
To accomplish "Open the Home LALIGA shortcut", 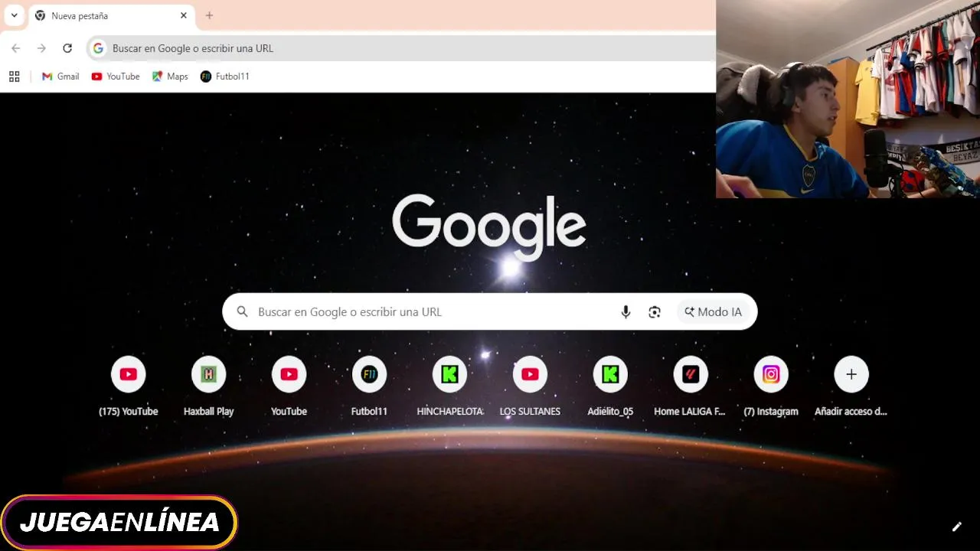I will point(691,386).
